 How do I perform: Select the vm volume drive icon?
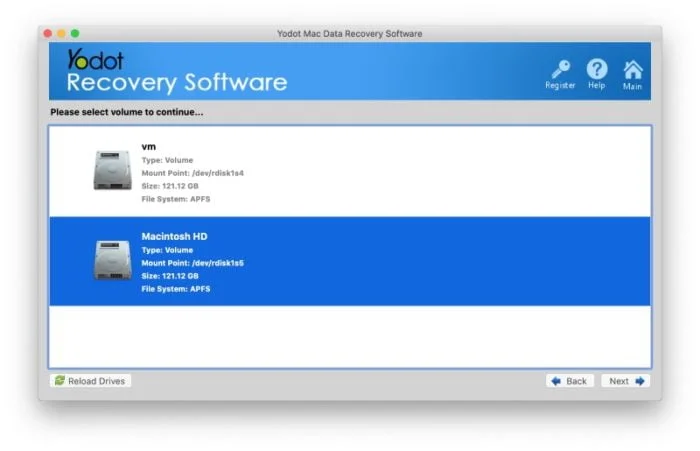pos(112,170)
